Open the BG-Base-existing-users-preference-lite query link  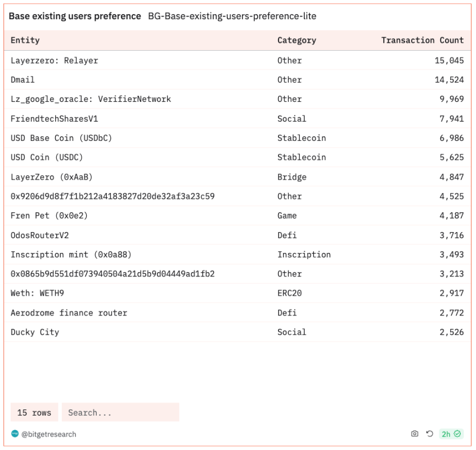coord(232,16)
